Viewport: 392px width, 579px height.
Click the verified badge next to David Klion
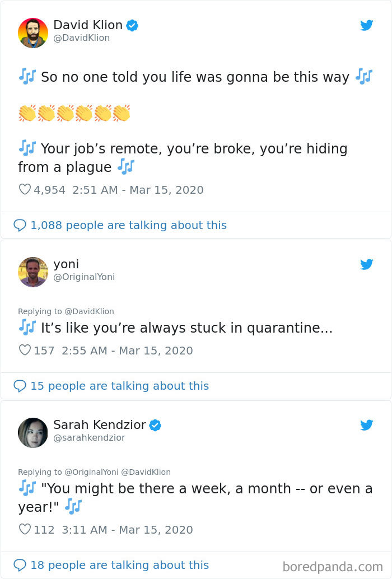tap(133, 25)
